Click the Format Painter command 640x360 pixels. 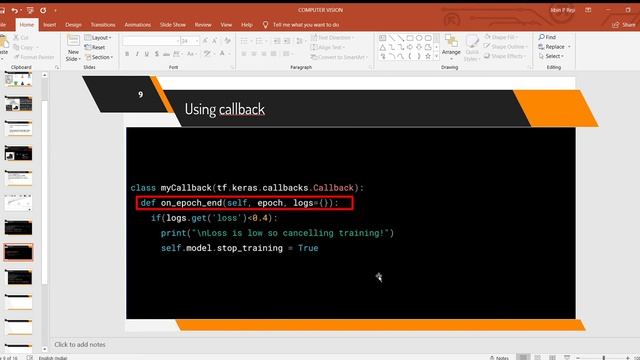pyautogui.click(x=34, y=57)
